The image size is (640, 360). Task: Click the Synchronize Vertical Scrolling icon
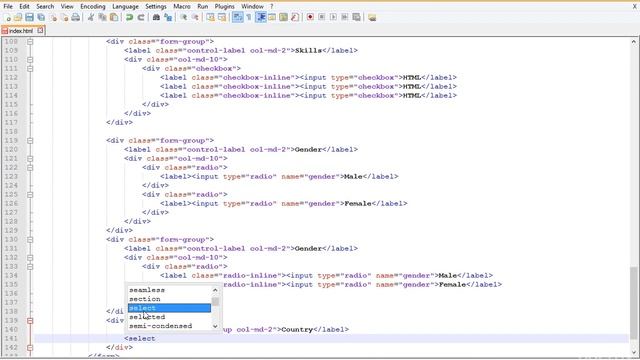[x=210, y=18]
